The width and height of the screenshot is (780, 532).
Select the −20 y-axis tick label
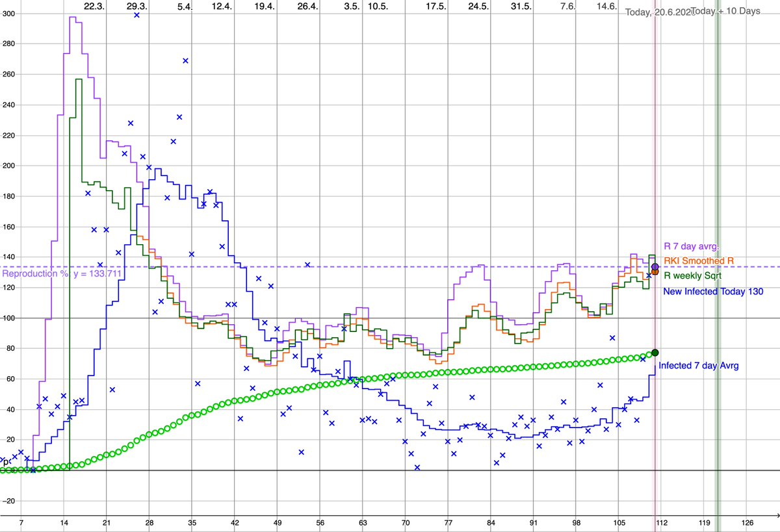click(8, 501)
